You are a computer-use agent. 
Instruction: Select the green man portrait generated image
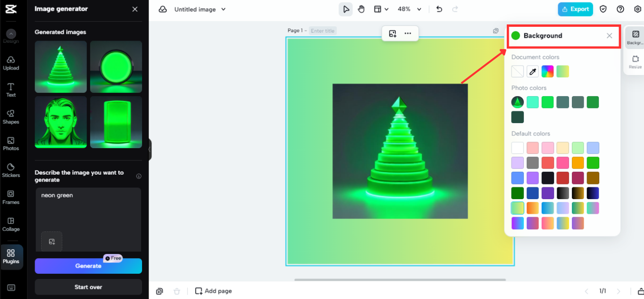click(x=60, y=122)
